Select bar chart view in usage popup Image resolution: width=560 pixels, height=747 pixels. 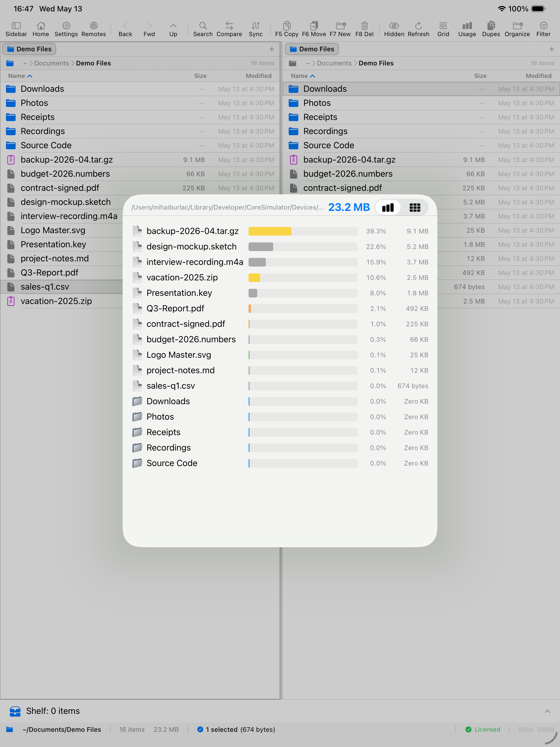pos(388,207)
